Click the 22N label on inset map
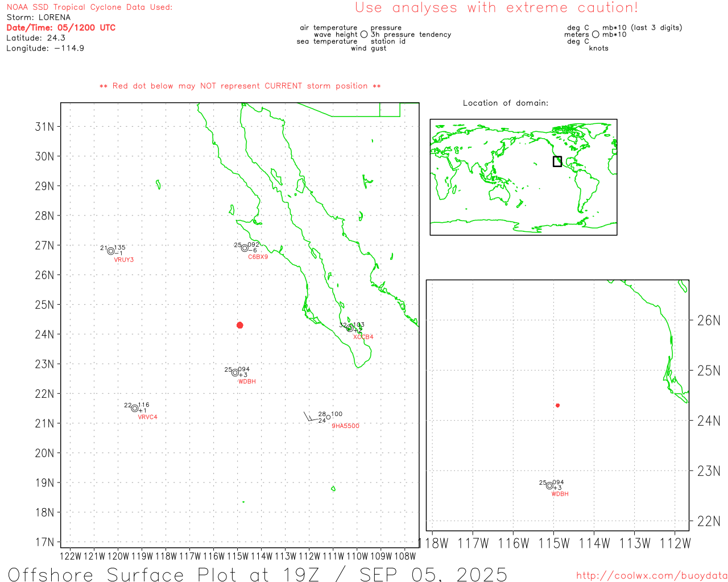Screen dimensions: 728x582 pos(709,521)
